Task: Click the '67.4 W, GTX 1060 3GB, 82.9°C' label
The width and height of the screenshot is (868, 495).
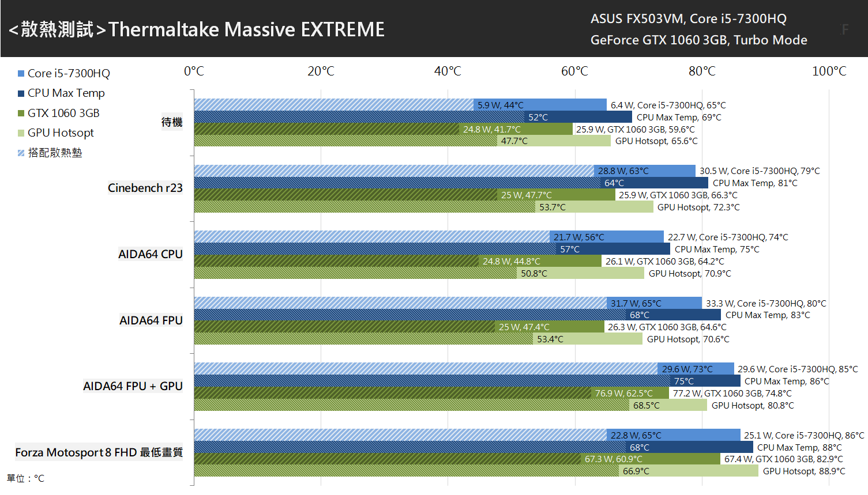Action: [x=784, y=459]
